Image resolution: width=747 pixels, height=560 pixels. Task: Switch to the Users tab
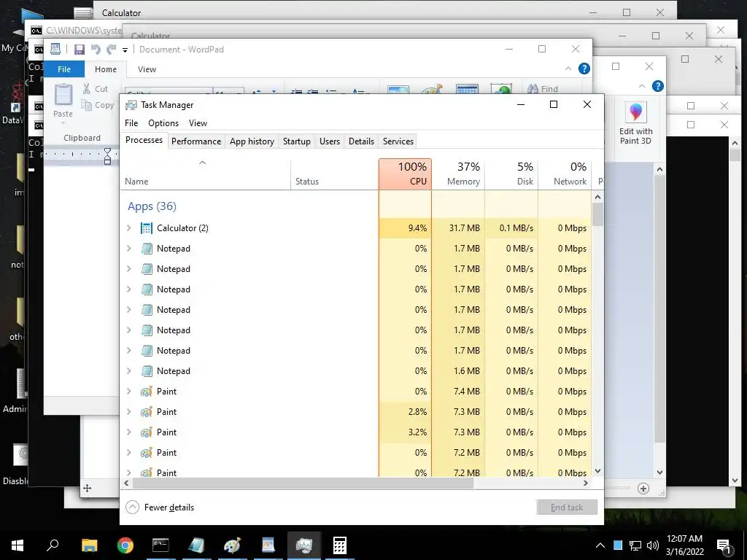pyautogui.click(x=330, y=141)
